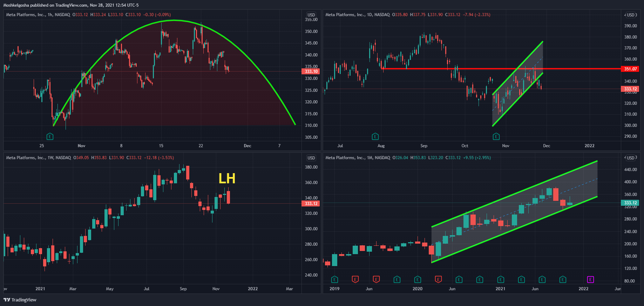644x306 pixels.
Task: Click the H353.83 high value on weekly chart
Action: pos(99,158)
